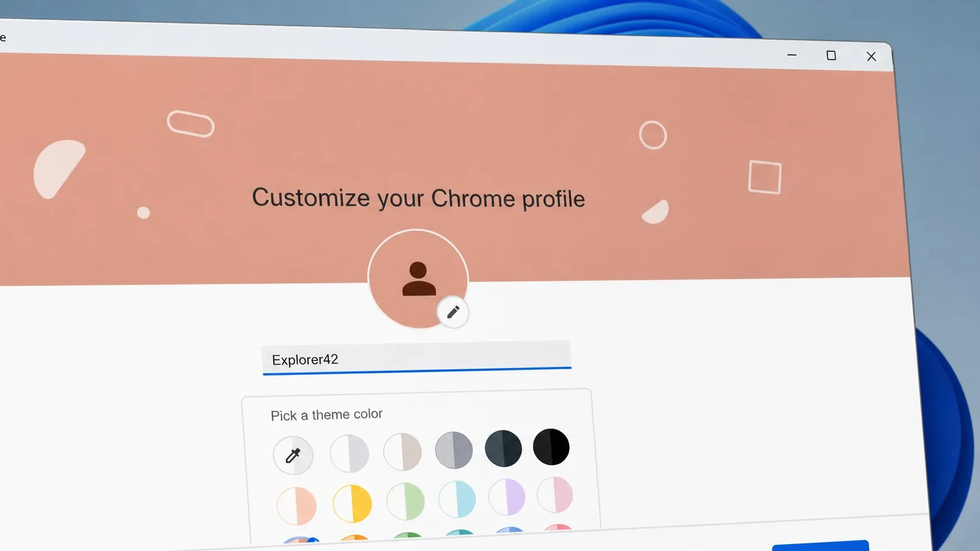980x551 pixels.
Task: Pick the peach salmon theme color
Action: click(x=297, y=506)
